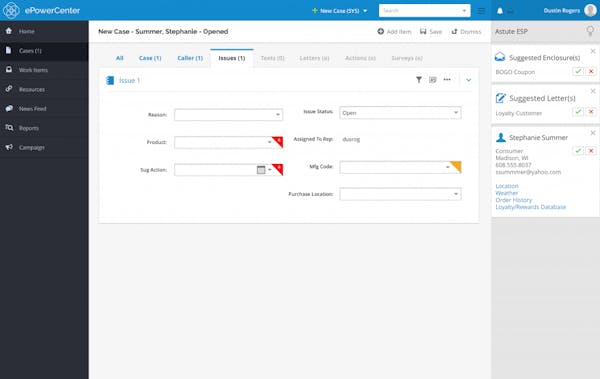600x379 pixels.
Task: Click the Stephanie Summer person icon
Action: click(501, 137)
